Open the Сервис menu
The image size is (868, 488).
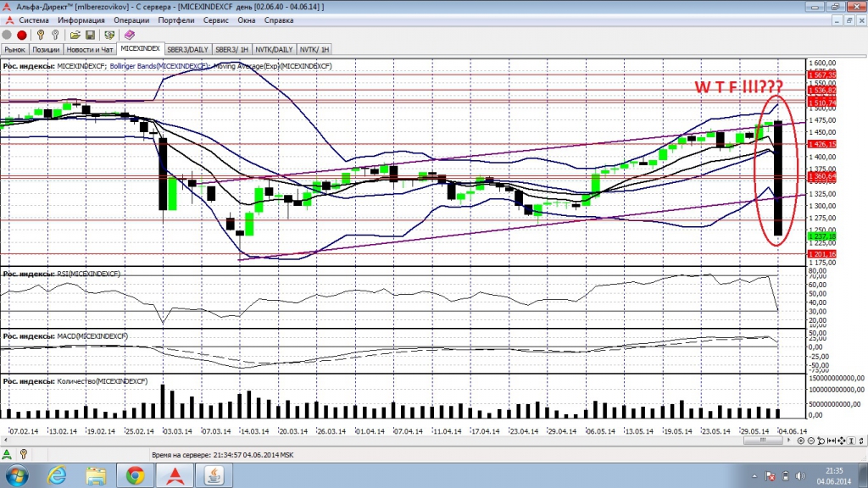[215, 19]
